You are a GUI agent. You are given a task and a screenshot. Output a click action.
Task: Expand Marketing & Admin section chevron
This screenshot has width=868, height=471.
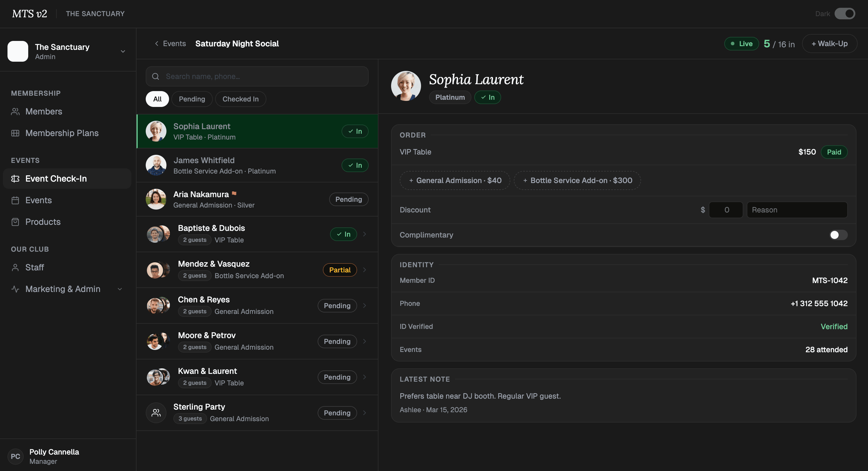(120, 289)
